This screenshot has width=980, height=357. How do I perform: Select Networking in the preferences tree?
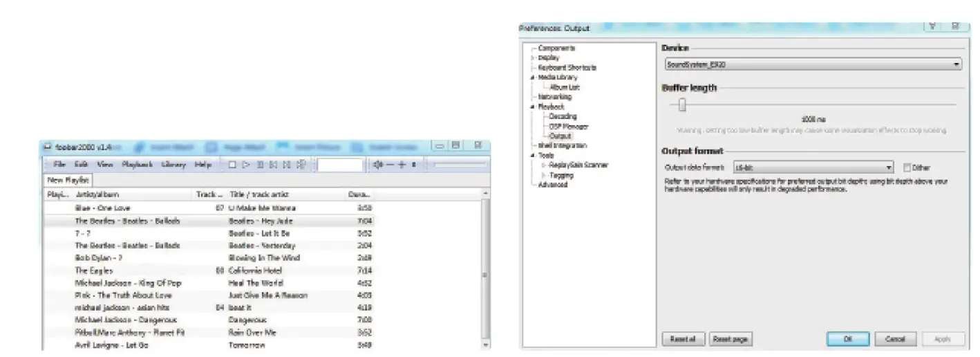pyautogui.click(x=554, y=97)
